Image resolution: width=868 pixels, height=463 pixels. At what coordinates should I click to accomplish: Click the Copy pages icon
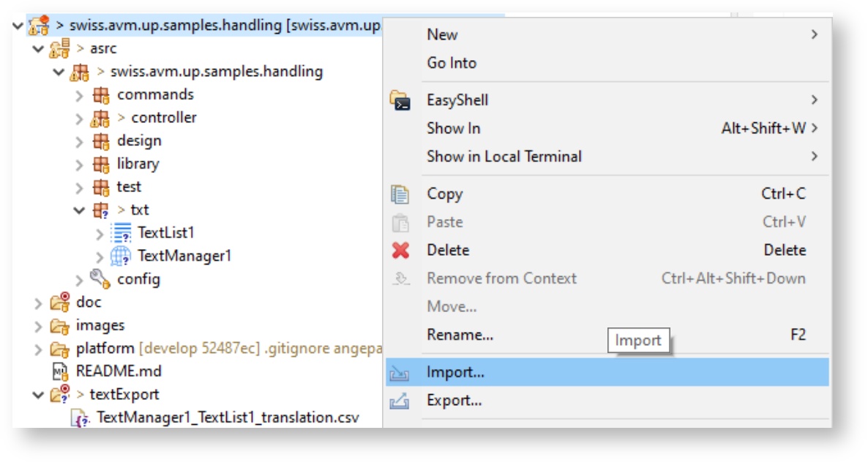(x=400, y=194)
